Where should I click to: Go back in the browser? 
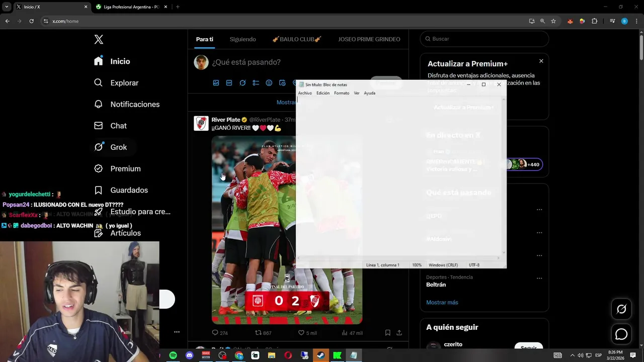tap(7, 21)
